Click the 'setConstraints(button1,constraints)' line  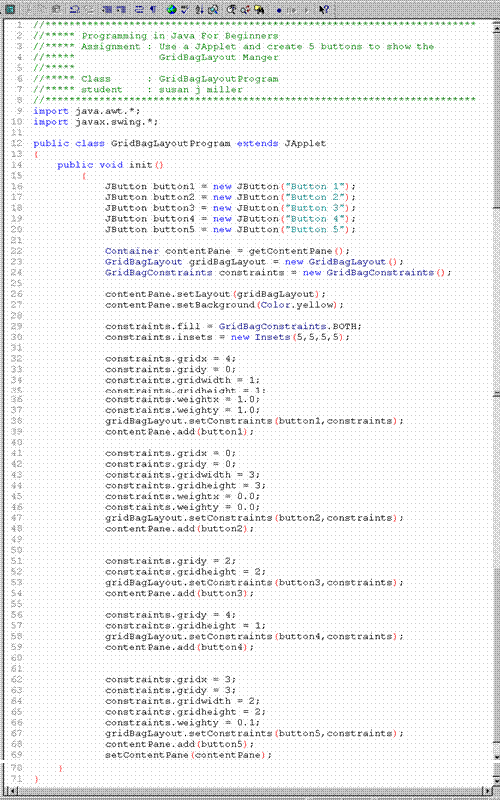pyautogui.click(x=254, y=421)
